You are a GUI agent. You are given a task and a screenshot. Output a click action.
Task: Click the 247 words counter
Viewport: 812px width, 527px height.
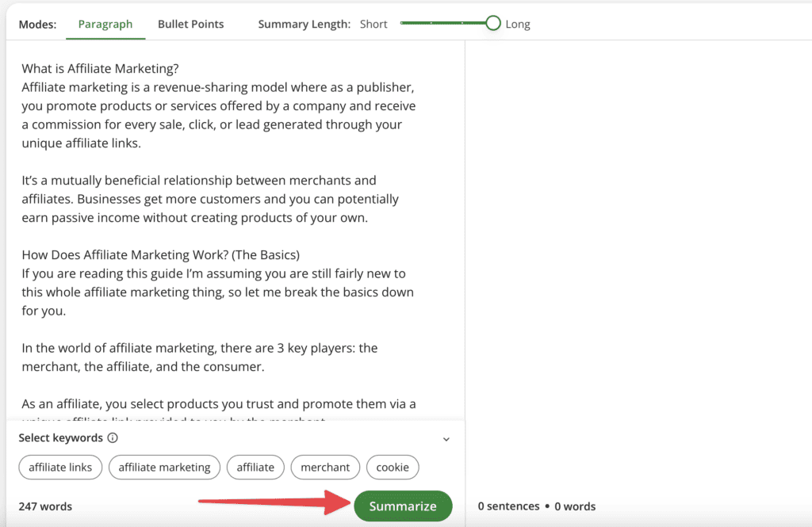pos(47,506)
